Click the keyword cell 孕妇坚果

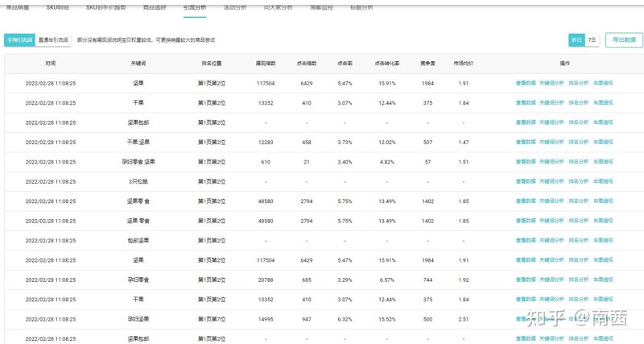click(x=138, y=319)
